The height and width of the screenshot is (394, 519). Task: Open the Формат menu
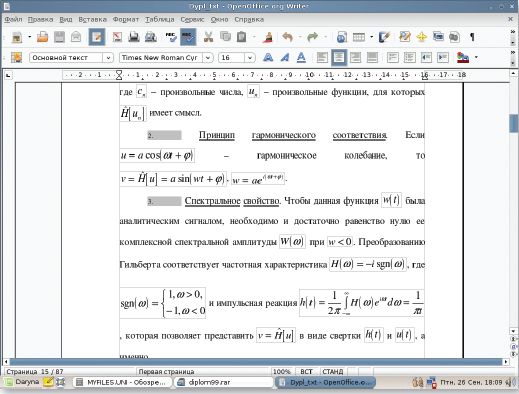pos(126,19)
